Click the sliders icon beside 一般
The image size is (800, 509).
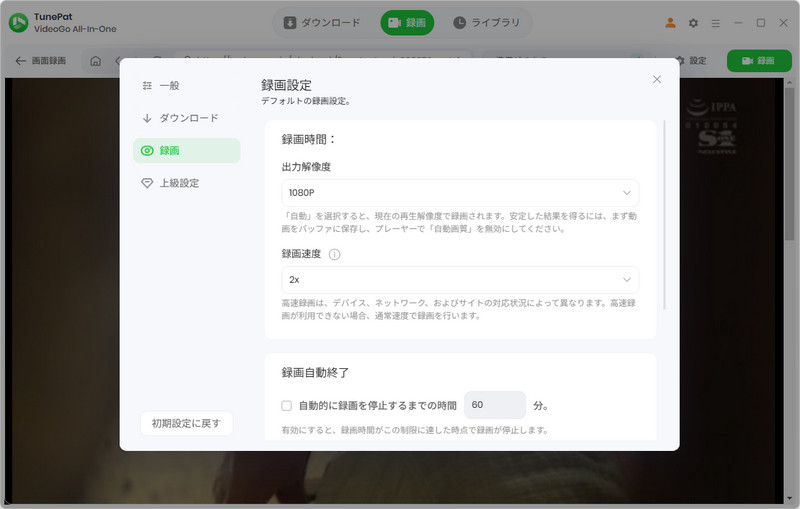coord(147,86)
